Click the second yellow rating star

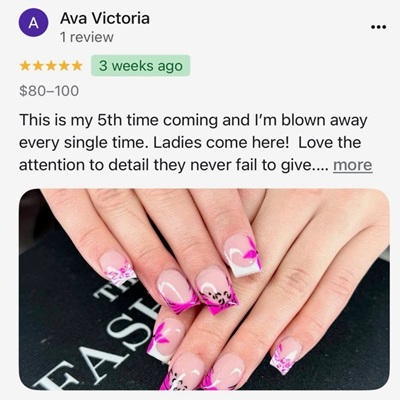[x=38, y=66]
